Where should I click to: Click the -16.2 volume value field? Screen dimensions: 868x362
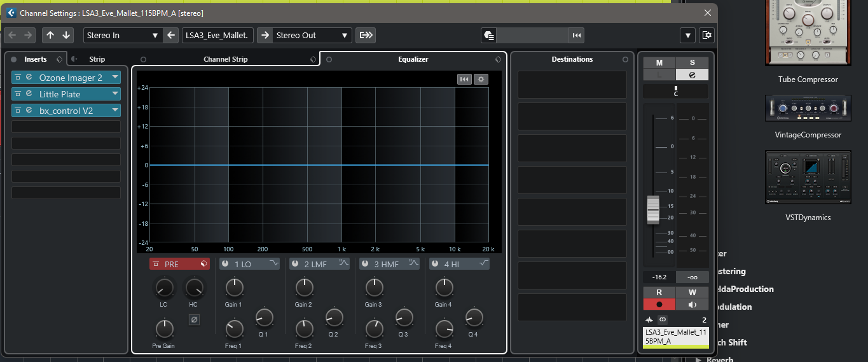659,277
